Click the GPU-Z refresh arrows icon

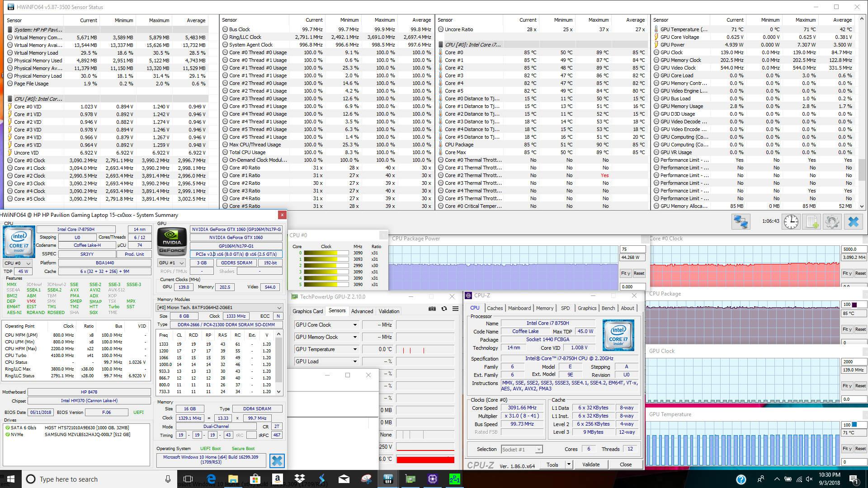(x=444, y=309)
